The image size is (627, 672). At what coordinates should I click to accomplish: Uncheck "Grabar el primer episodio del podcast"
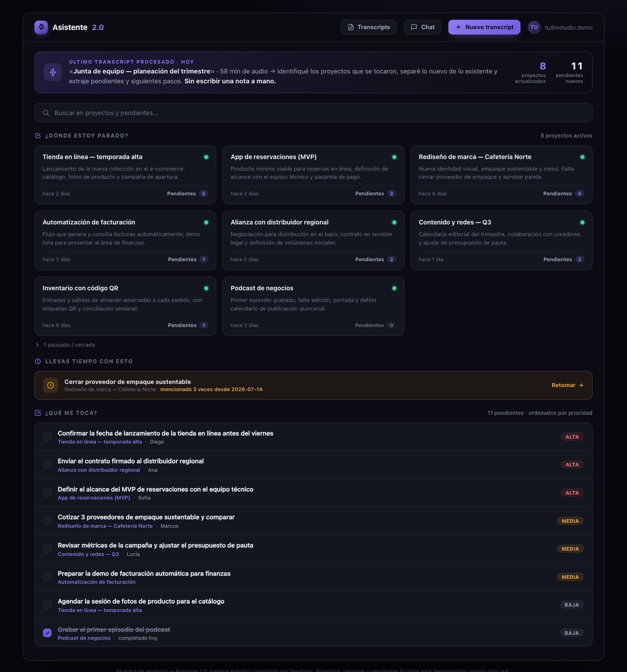pyautogui.click(x=47, y=633)
